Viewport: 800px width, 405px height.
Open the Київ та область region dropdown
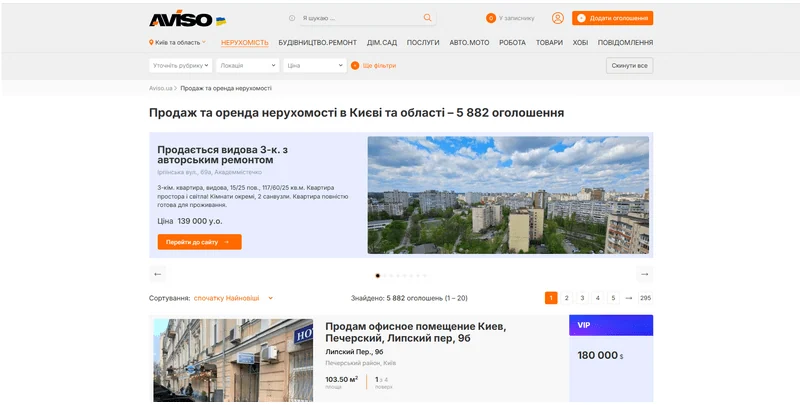178,42
